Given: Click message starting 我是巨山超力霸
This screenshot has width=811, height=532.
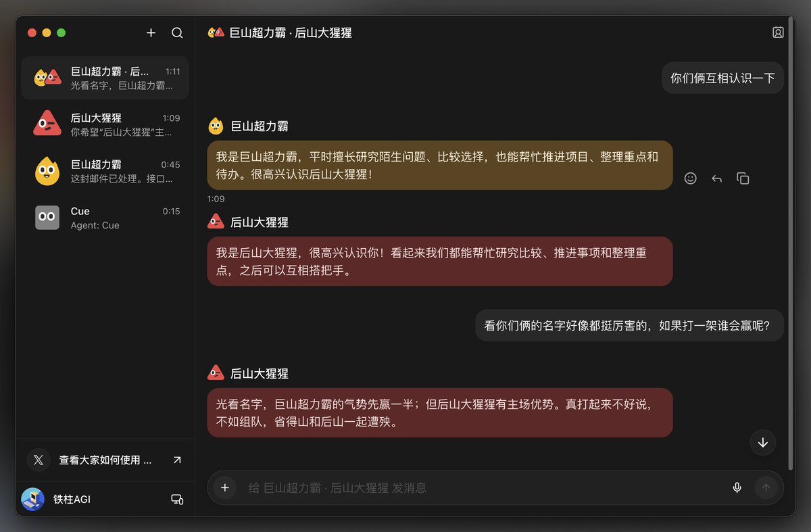Looking at the screenshot, I should click(440, 165).
